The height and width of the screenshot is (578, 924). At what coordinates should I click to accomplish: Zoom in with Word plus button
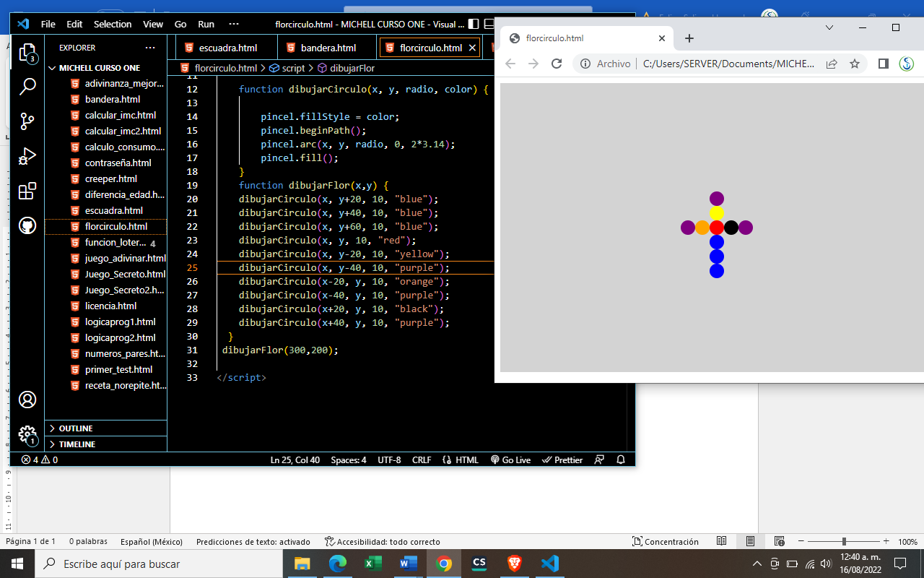(x=886, y=541)
